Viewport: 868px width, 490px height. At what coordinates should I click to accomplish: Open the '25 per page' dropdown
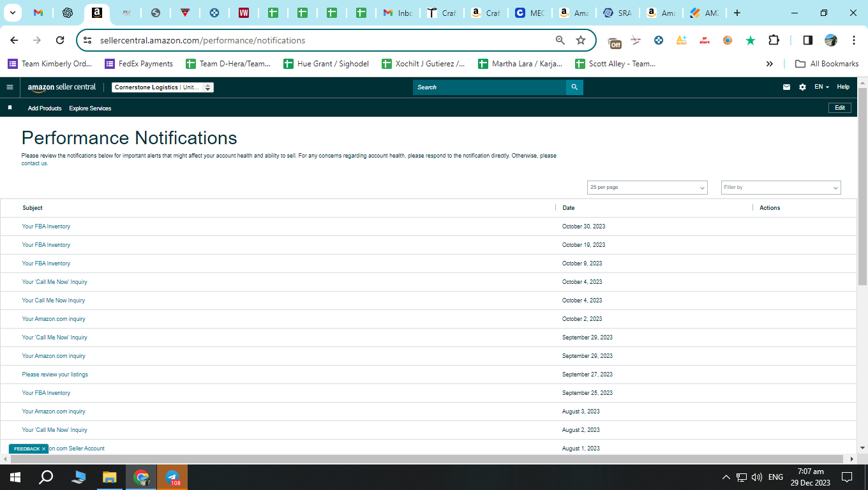pos(647,188)
